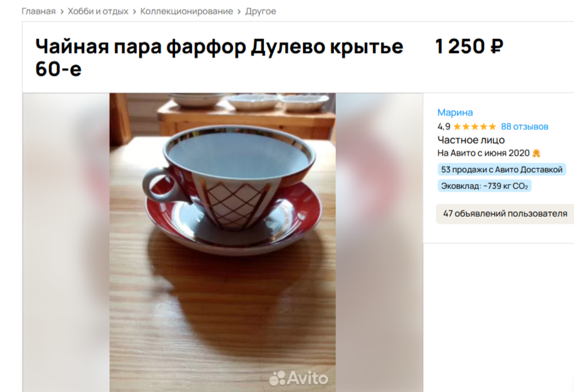Click the Эковклад CO₂ badge
Image resolution: width=574 pixels, height=392 pixels.
coord(485,186)
